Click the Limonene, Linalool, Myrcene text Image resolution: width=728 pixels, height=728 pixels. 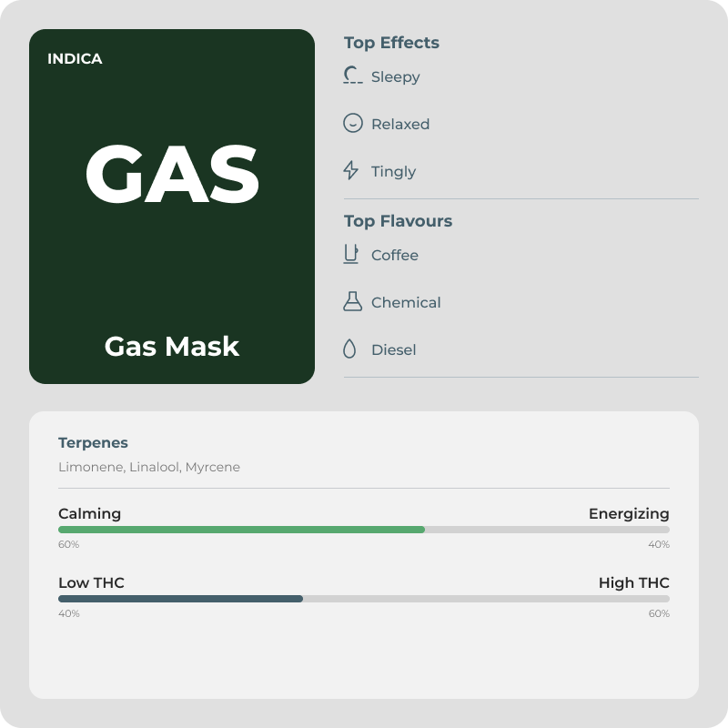click(x=149, y=467)
